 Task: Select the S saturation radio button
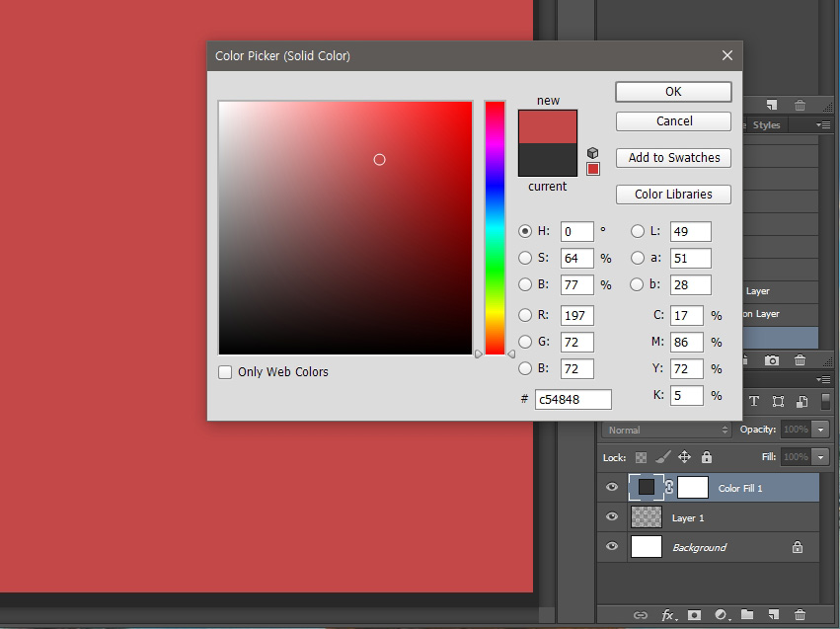tap(525, 259)
